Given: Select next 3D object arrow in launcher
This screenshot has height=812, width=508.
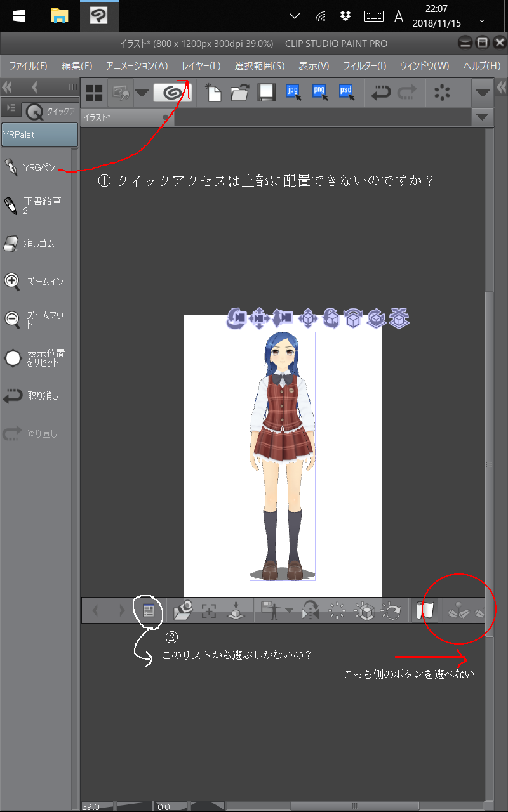Looking at the screenshot, I should [x=122, y=611].
